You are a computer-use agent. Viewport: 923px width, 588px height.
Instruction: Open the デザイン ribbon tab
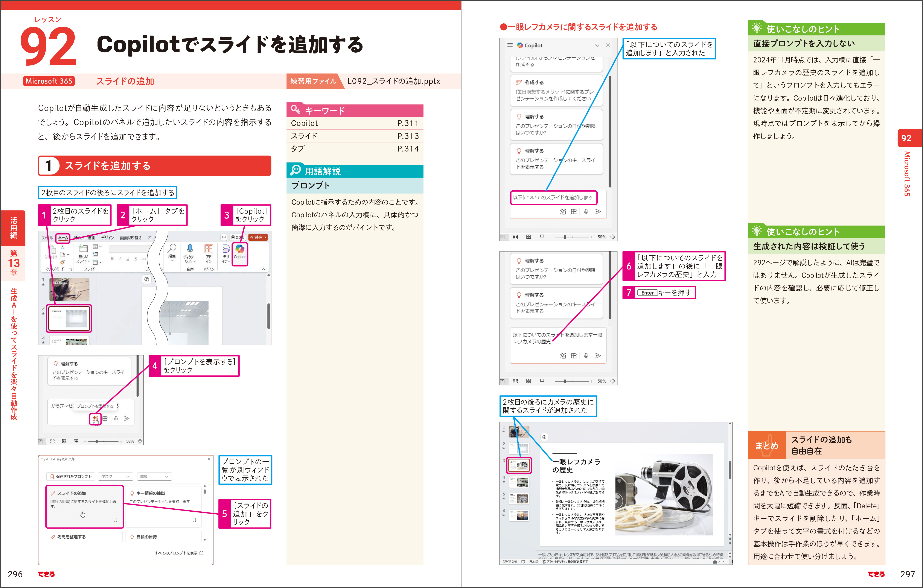tap(108, 238)
